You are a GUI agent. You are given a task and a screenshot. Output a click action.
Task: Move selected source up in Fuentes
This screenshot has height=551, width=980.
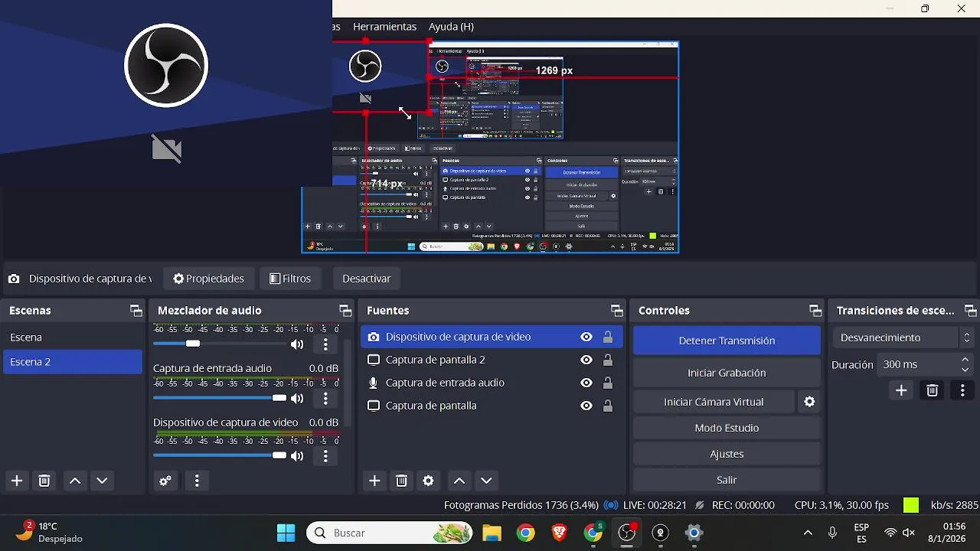pos(459,481)
